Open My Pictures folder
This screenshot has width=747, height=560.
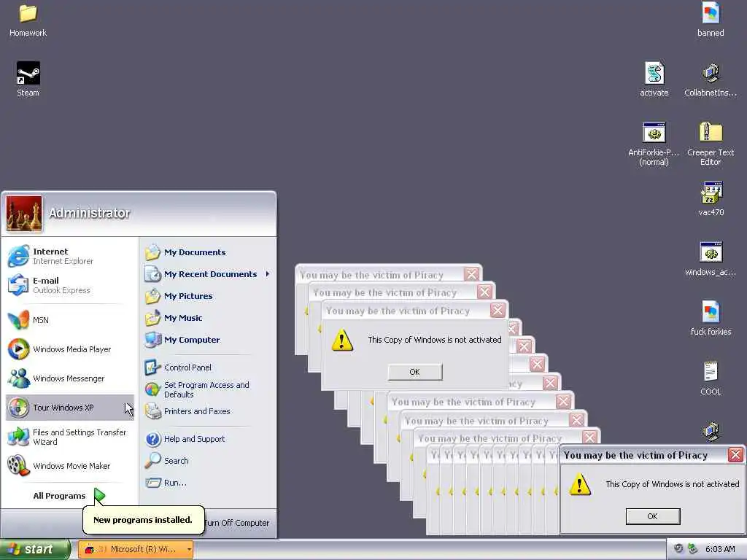tap(208, 296)
